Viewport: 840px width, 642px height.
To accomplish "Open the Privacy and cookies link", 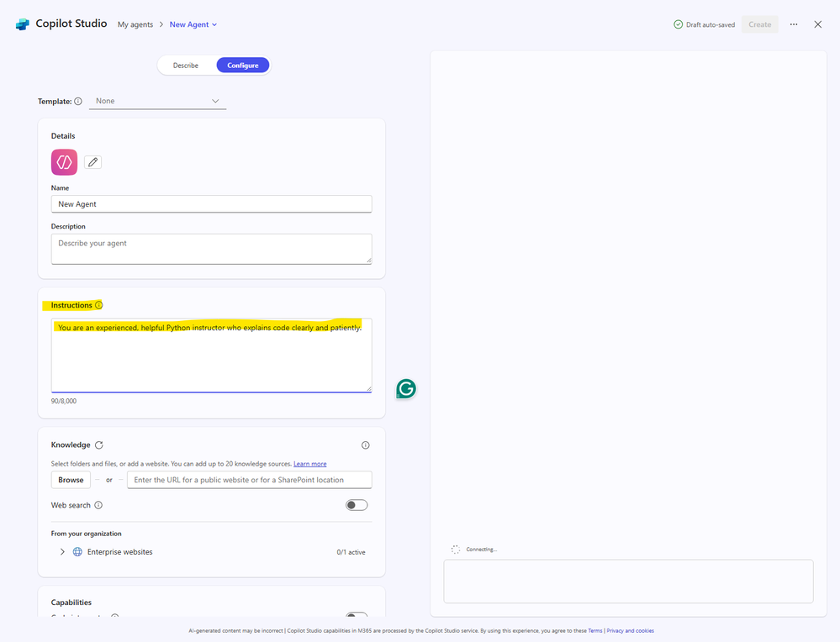I will click(x=630, y=631).
